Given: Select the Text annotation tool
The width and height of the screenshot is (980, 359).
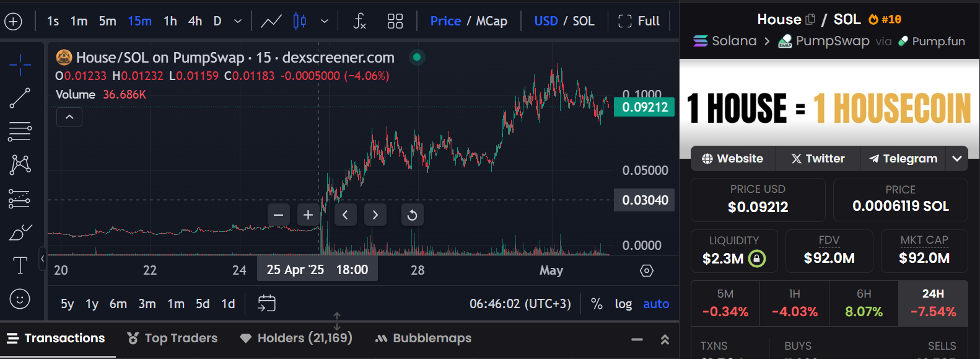Looking at the screenshot, I should 20,265.
